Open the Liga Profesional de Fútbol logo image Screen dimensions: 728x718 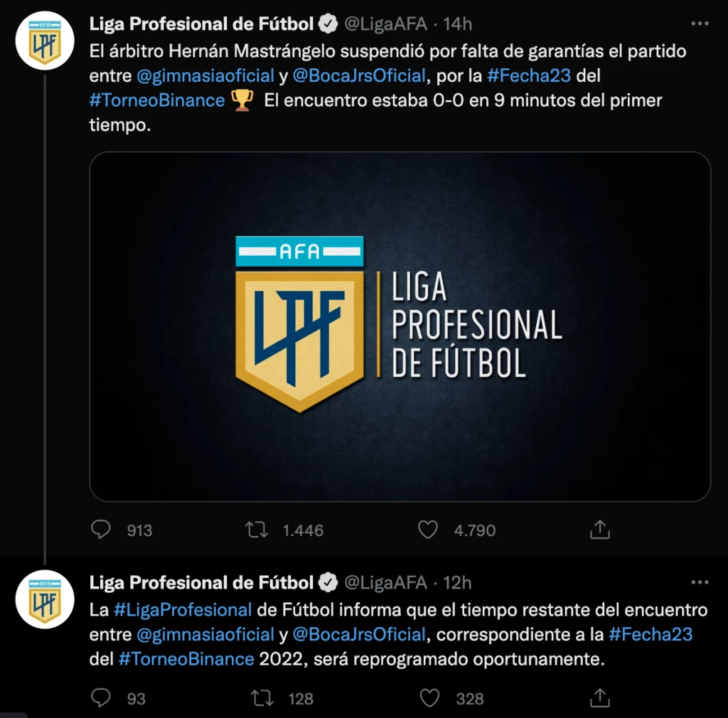(x=400, y=326)
